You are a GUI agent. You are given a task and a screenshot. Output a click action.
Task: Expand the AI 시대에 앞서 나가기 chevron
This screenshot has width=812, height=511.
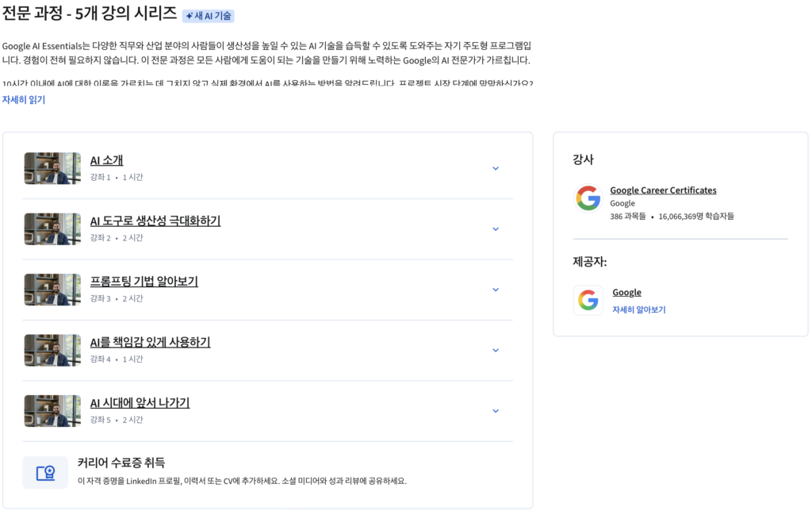(x=496, y=411)
